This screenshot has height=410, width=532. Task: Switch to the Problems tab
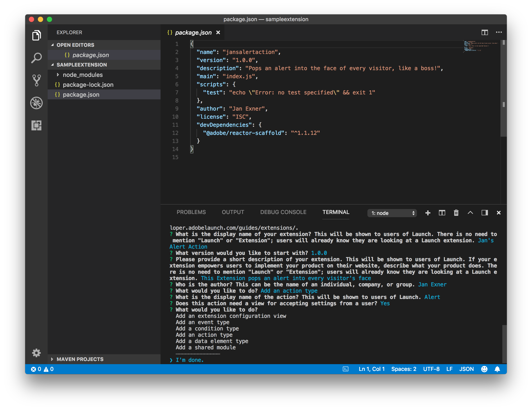[x=191, y=212]
